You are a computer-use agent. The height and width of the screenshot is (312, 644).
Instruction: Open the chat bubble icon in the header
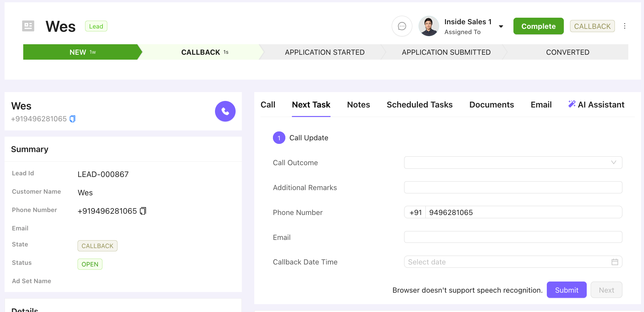(x=402, y=26)
